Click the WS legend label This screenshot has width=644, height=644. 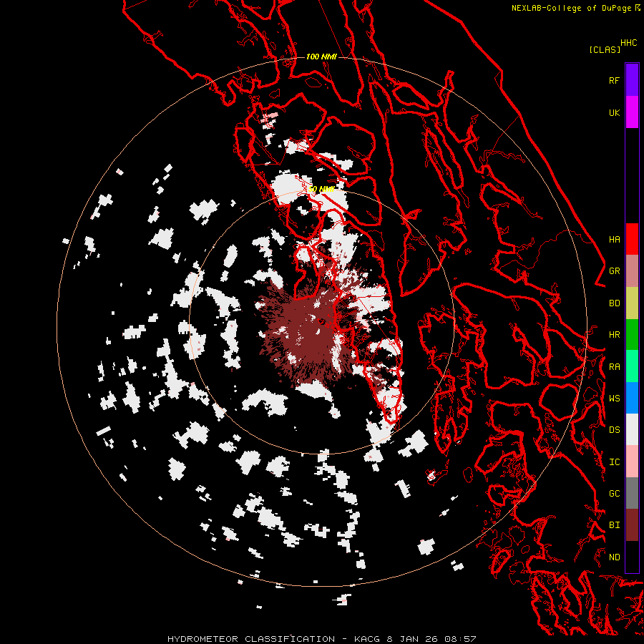pyautogui.click(x=614, y=398)
